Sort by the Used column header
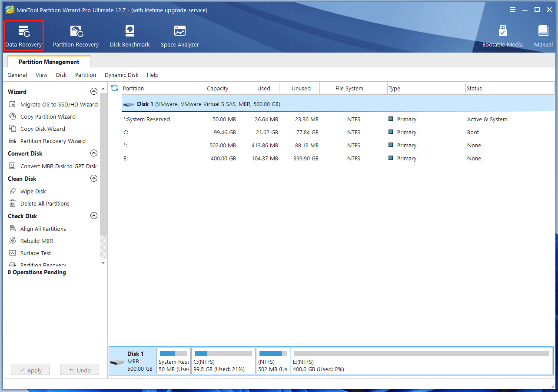 [x=258, y=88]
